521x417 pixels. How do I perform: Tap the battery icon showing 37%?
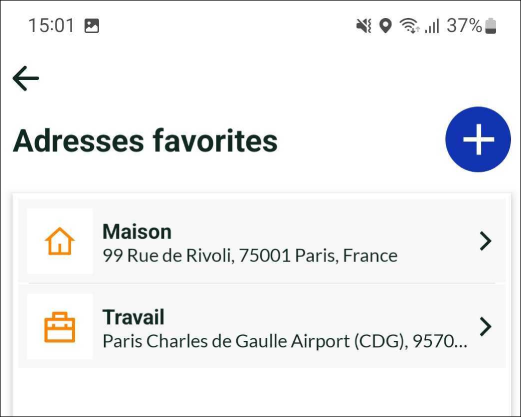tap(490, 26)
